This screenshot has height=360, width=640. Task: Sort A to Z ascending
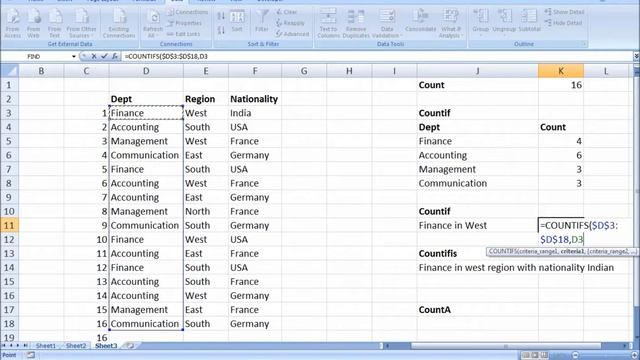tap(221, 16)
